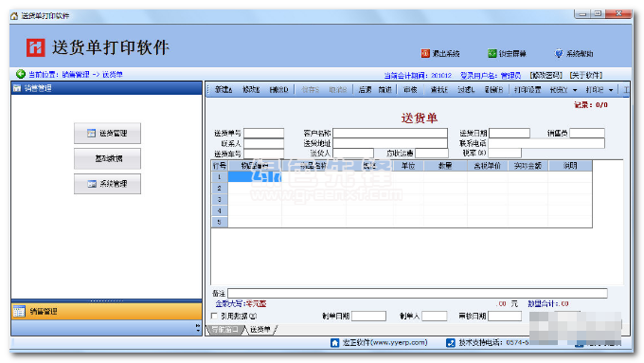Switch to the 导航窗口 tab
The width and height of the screenshot is (644, 363).
pyautogui.click(x=224, y=330)
